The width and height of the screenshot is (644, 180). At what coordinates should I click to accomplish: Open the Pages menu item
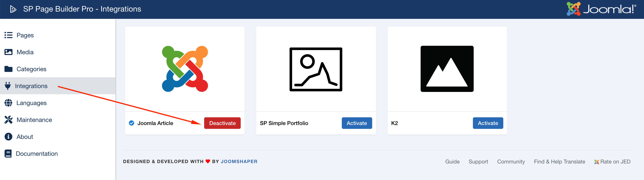pyautogui.click(x=25, y=35)
